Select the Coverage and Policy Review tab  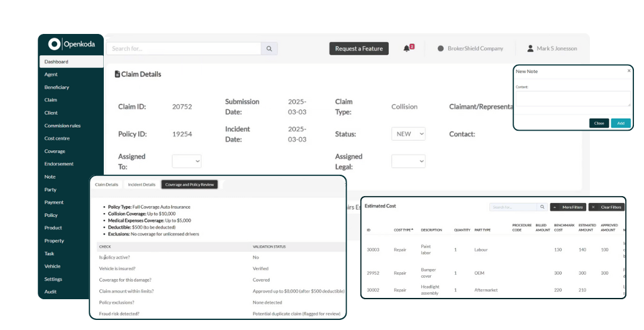[189, 185]
